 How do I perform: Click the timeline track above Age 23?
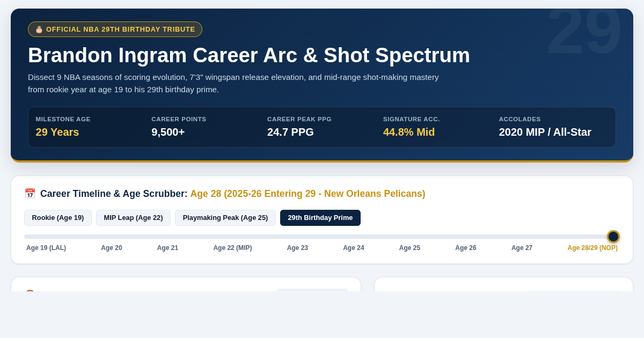(297, 237)
